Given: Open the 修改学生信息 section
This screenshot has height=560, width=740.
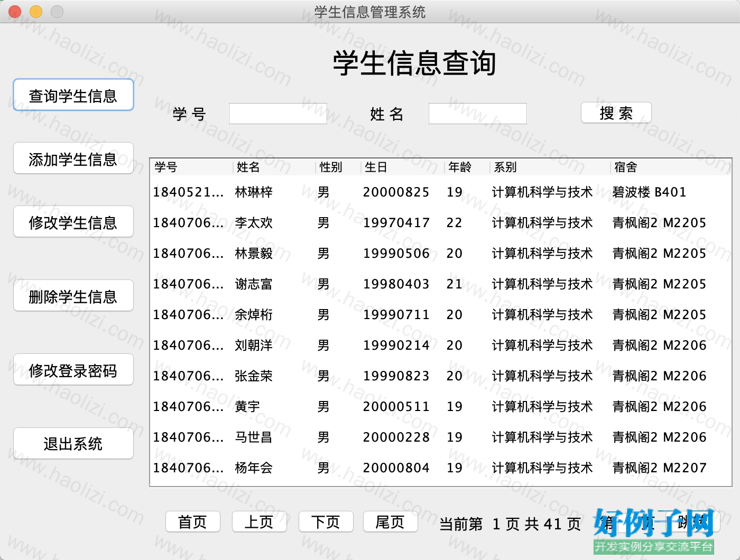Looking at the screenshot, I should coord(73,222).
